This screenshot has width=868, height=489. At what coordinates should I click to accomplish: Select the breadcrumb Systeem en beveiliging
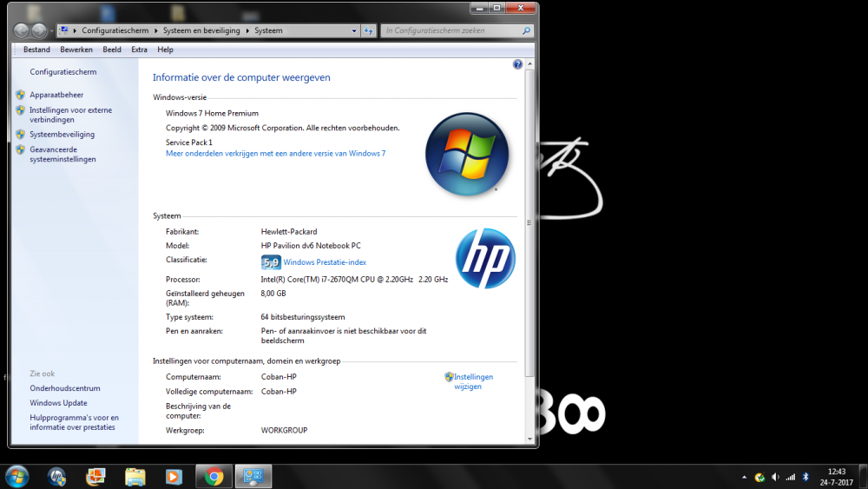201,30
